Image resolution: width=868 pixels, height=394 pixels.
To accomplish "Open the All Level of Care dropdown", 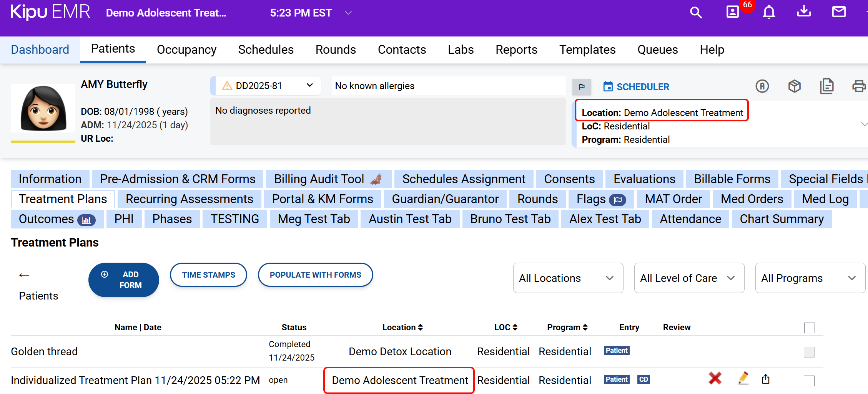I will 689,278.
